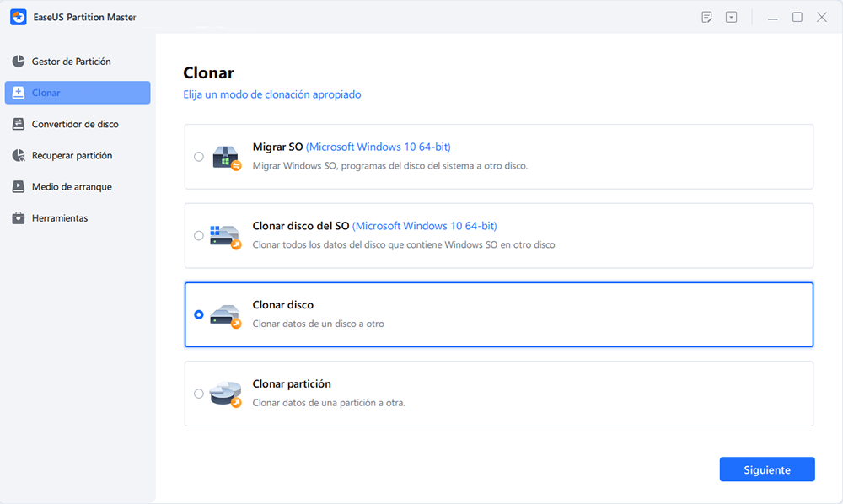Click the Clonar partición pie-disk icon

225,395
